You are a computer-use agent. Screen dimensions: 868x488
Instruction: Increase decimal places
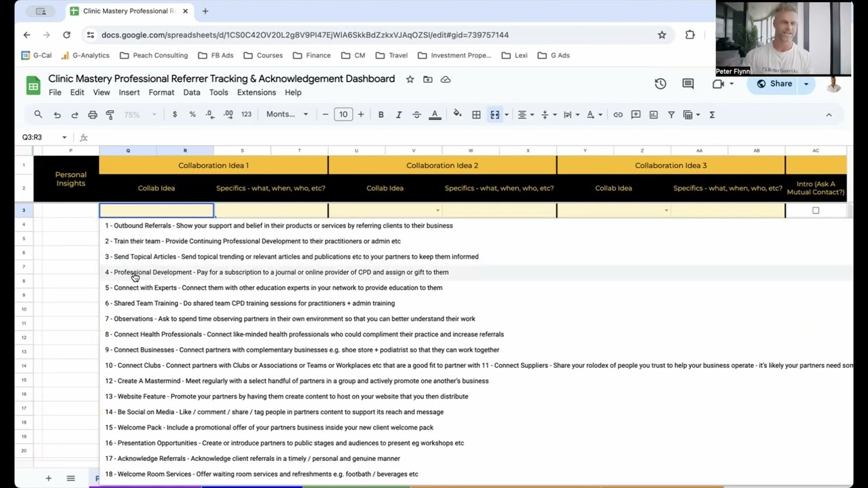pos(229,115)
